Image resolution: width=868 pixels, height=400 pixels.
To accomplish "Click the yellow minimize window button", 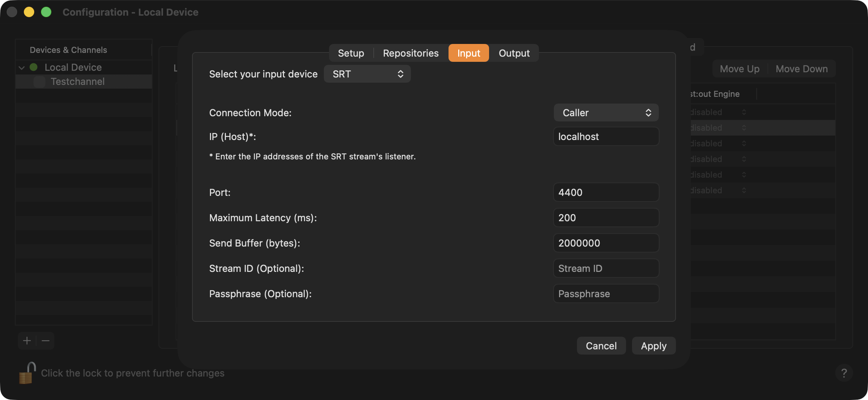I will (x=29, y=12).
